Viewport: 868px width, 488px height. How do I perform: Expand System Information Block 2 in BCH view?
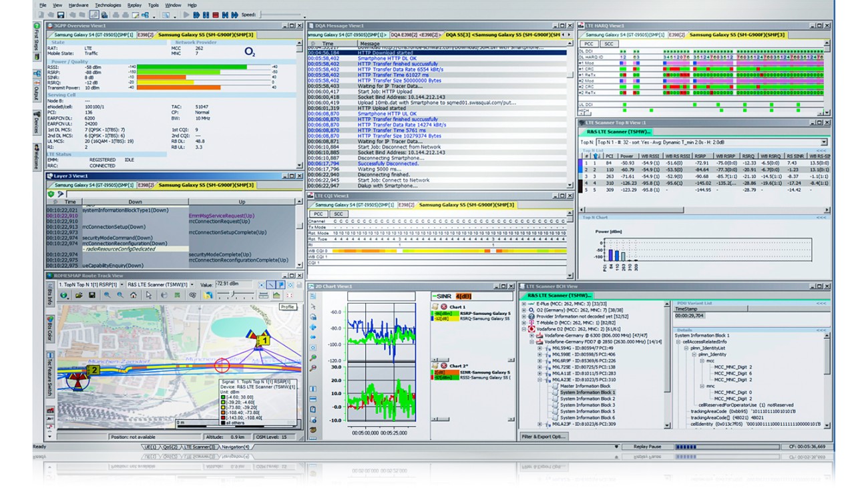click(x=588, y=399)
